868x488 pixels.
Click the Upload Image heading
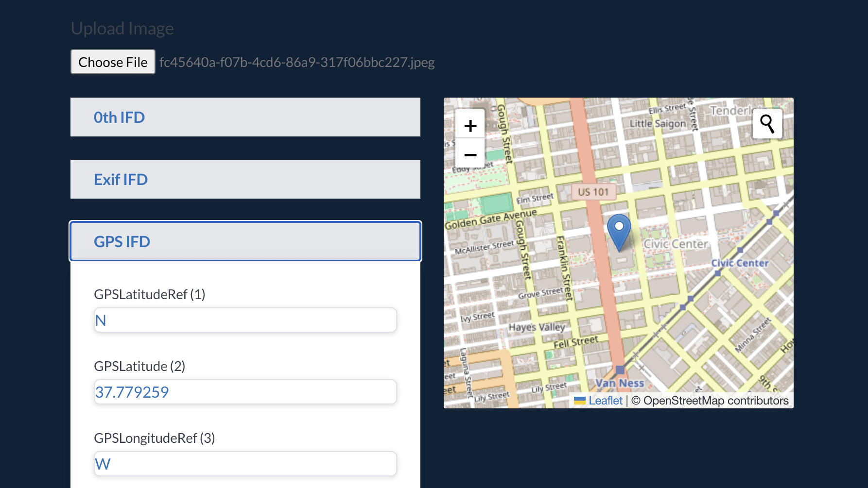(122, 28)
